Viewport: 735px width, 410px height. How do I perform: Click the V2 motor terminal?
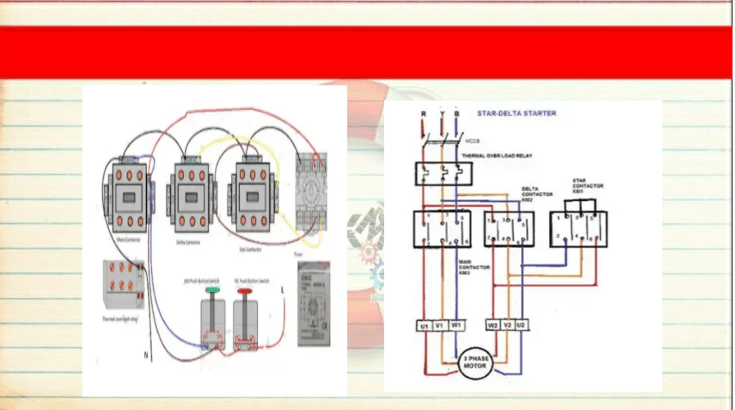point(507,325)
